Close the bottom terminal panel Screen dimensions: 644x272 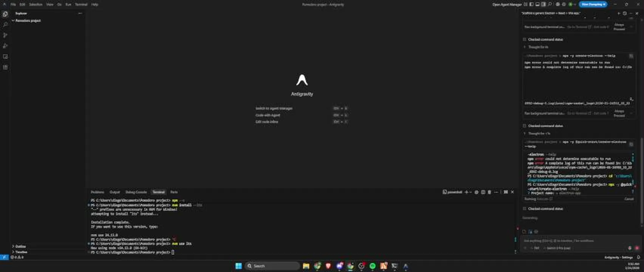point(512,192)
